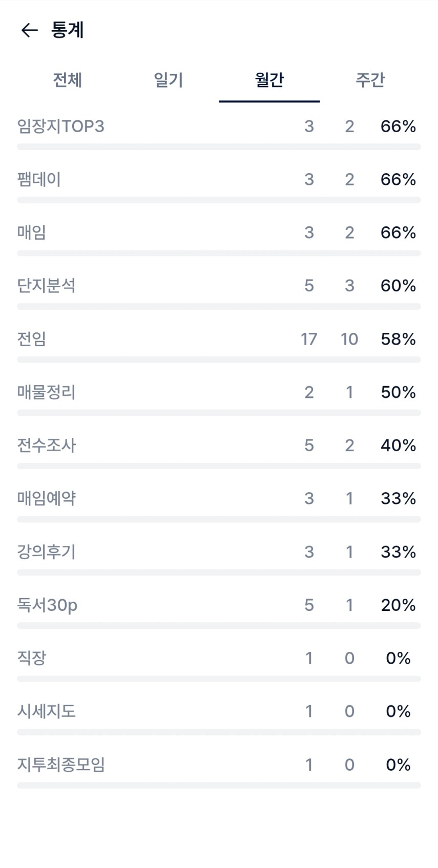
Task: Click the 직장 row label
Action: click(x=32, y=658)
